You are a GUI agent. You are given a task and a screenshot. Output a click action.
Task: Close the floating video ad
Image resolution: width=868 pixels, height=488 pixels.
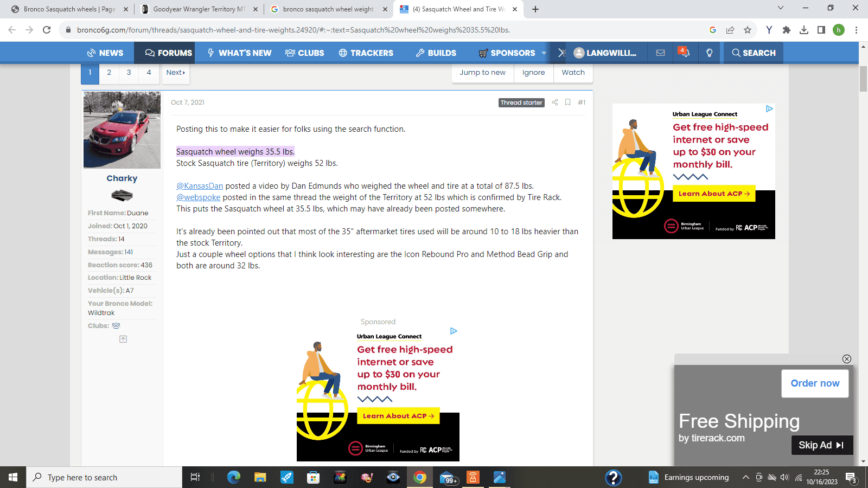[x=847, y=359]
